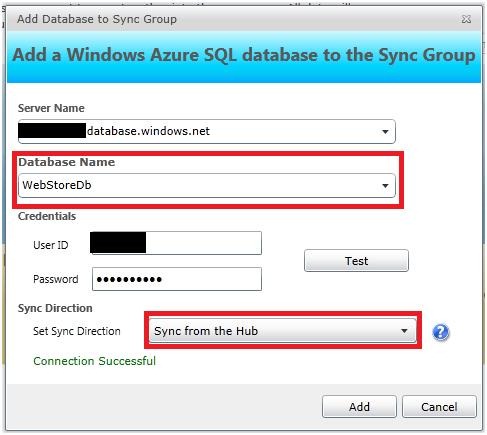Image resolution: width=487 pixels, height=435 pixels.
Task: Open the Server Name dropdown
Action: tap(207, 131)
